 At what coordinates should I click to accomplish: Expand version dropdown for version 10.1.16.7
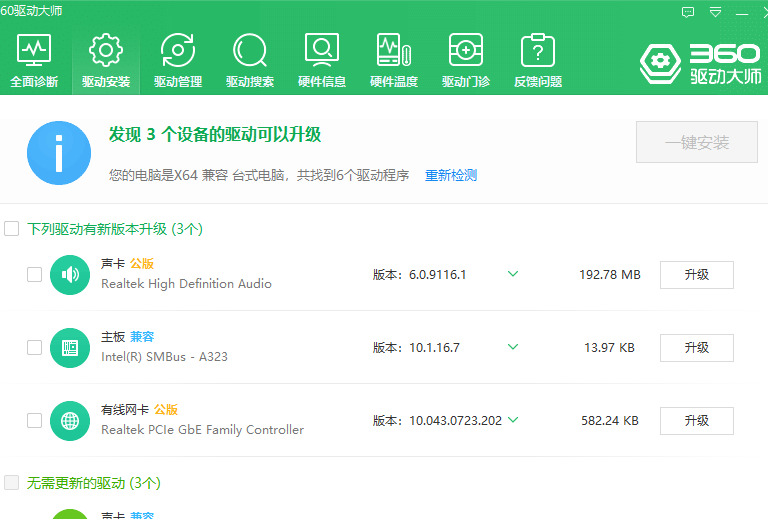(512, 347)
